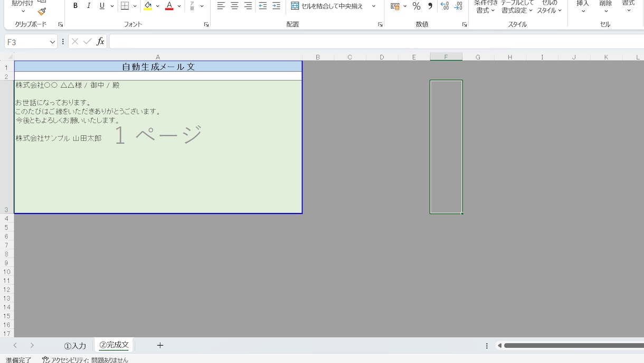Center text horizontally

234,6
